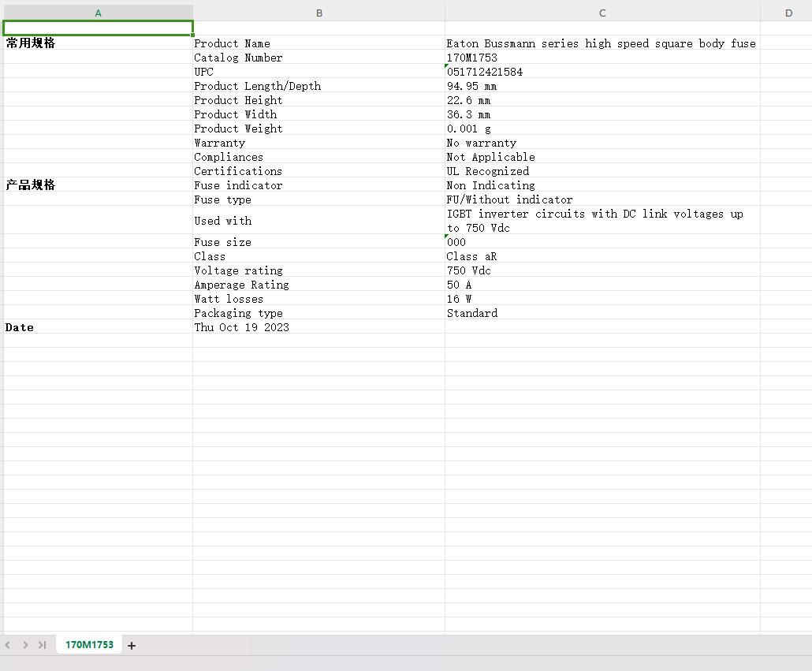812x671 pixels.
Task: Select the UL Recognized value
Action: click(602, 171)
